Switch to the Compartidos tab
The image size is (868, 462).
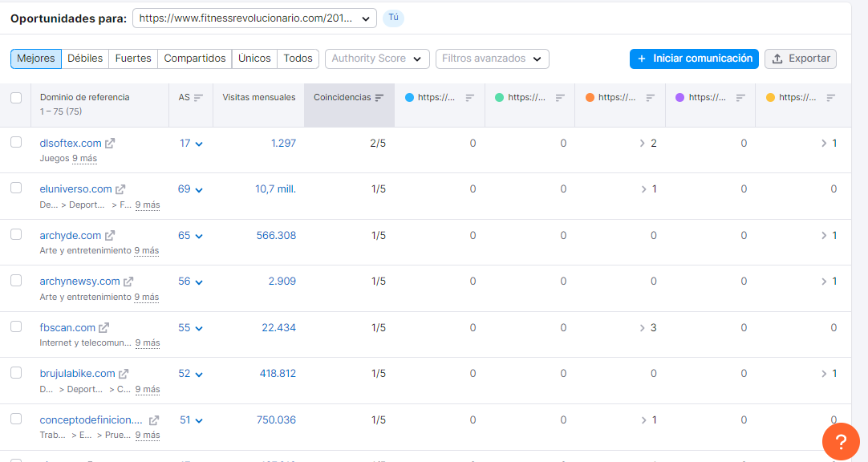pyautogui.click(x=195, y=59)
